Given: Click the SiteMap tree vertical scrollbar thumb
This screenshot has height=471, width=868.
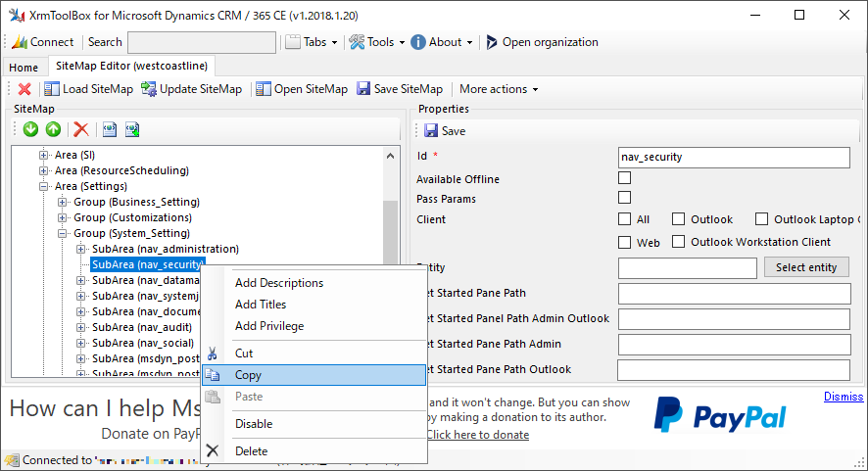Looking at the screenshot, I should tap(390, 232).
